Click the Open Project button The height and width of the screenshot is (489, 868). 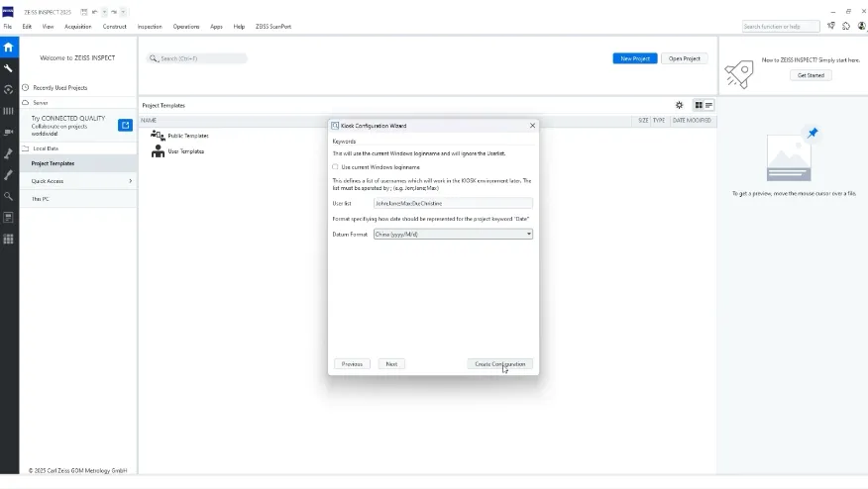coord(685,58)
